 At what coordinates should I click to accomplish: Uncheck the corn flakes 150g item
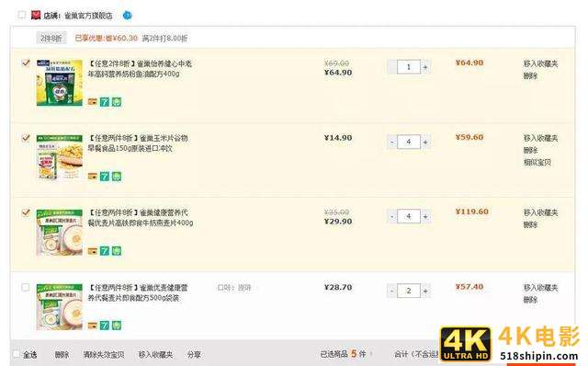pyautogui.click(x=26, y=137)
